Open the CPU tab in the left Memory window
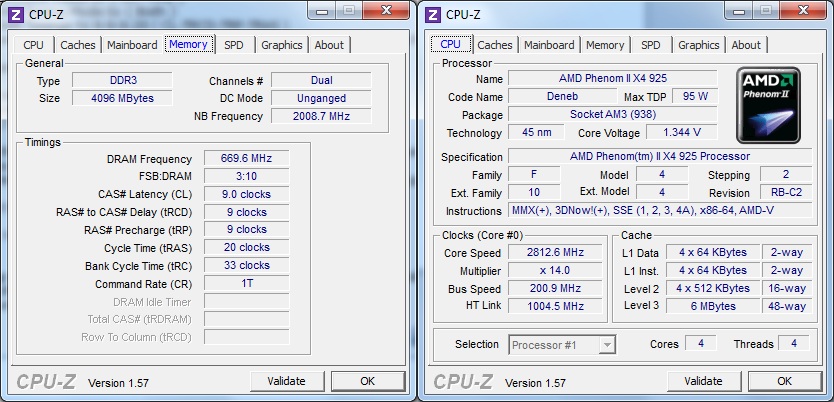The image size is (834, 402). [34, 45]
